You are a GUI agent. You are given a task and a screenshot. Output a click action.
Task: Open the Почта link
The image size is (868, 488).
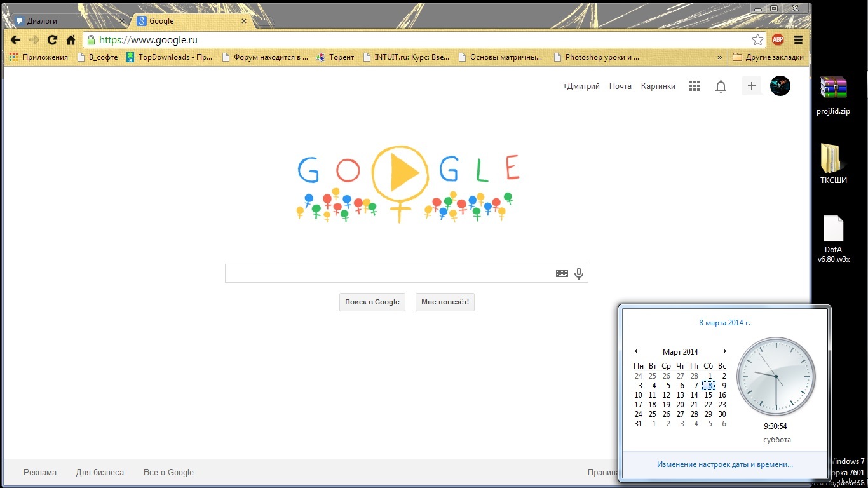[620, 86]
